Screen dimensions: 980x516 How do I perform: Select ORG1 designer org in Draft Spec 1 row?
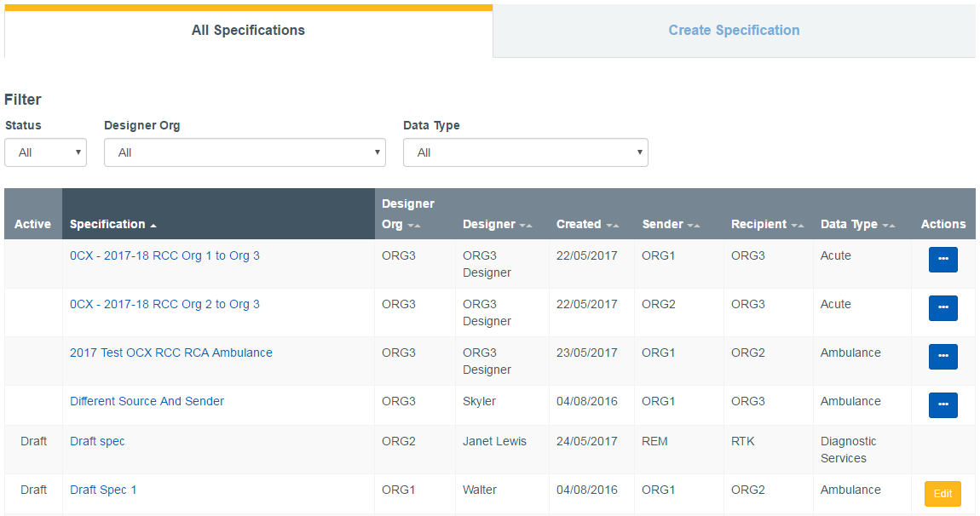click(x=398, y=490)
